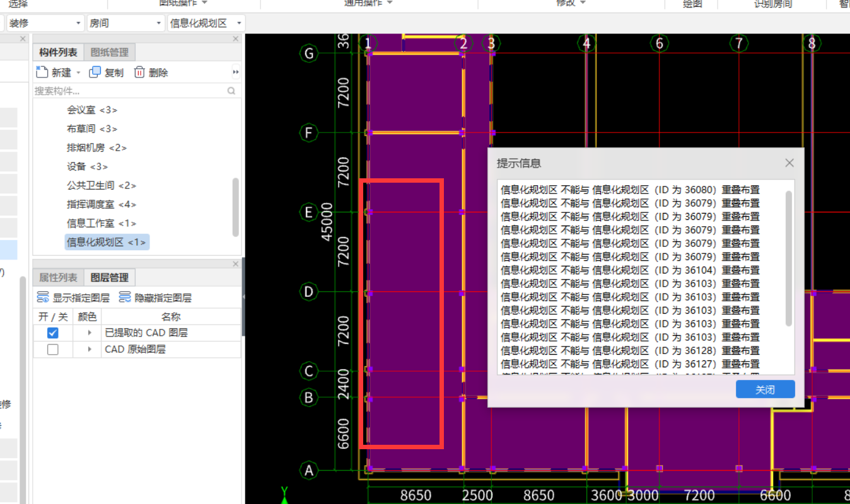Click the 45000 overall dimension text
The width and height of the screenshot is (850, 504).
tap(327, 222)
